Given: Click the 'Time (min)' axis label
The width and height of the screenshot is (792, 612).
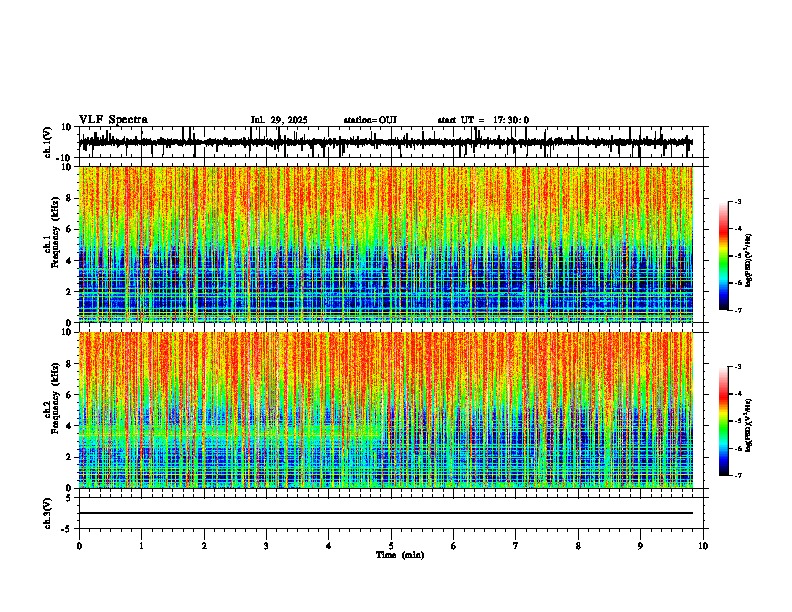Looking at the screenshot, I should [400, 555].
